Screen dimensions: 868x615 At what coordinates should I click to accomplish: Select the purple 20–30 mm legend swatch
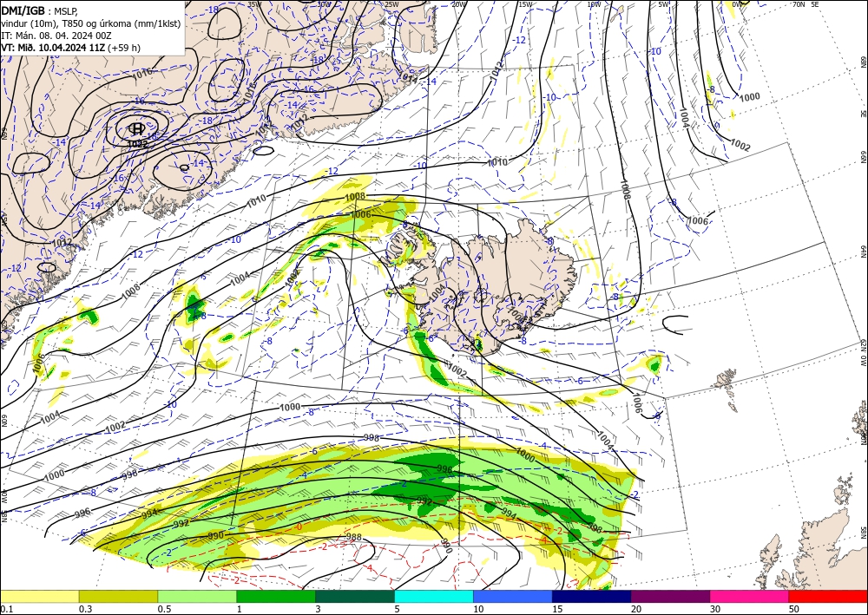[670, 596]
